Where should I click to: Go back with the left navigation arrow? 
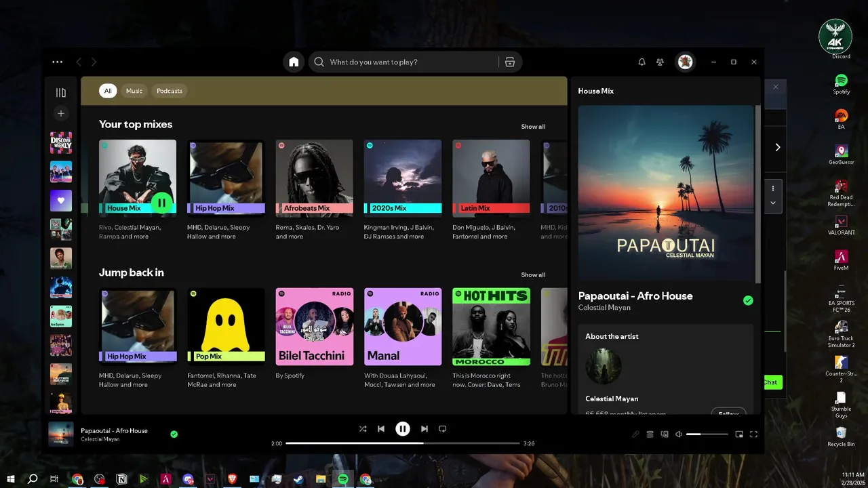[79, 62]
